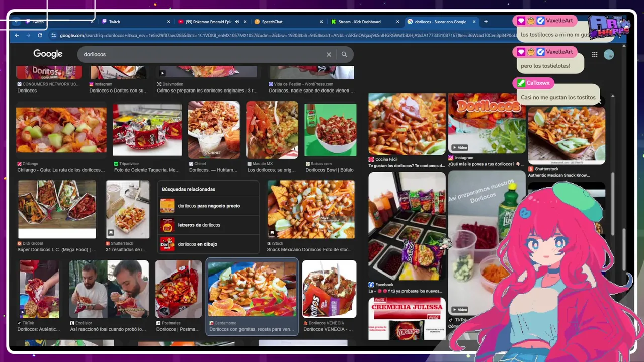
Task: Open the Excélsior Ibai reaction thumbnail
Action: [x=109, y=289]
